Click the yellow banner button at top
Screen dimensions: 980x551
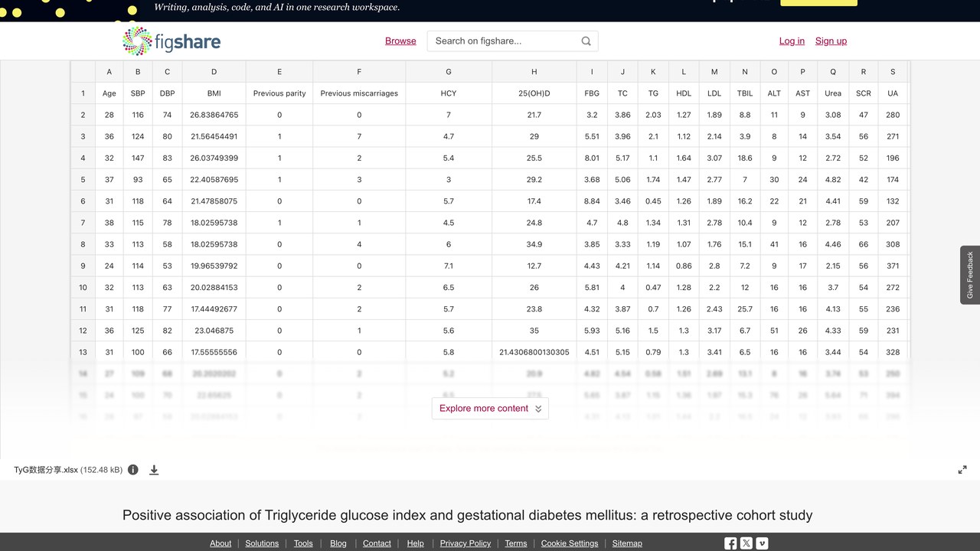[818, 2]
